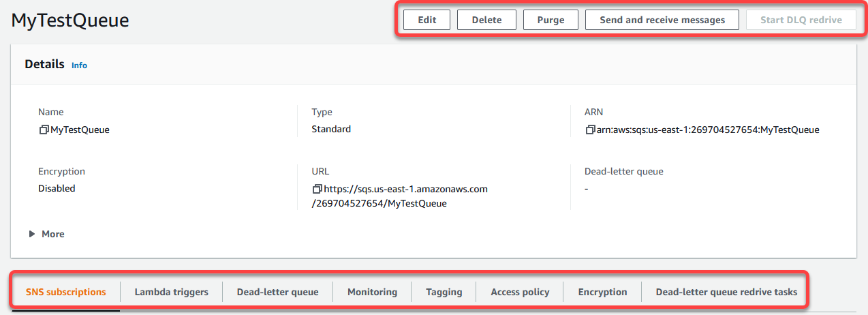The height and width of the screenshot is (315, 868).
Task: Click the Start DLQ redrive button
Action: coord(801,20)
